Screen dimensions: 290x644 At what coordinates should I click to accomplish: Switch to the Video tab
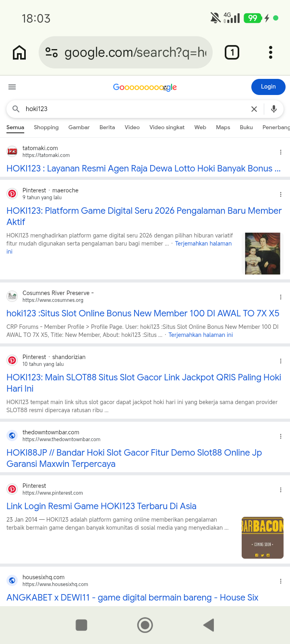(132, 127)
